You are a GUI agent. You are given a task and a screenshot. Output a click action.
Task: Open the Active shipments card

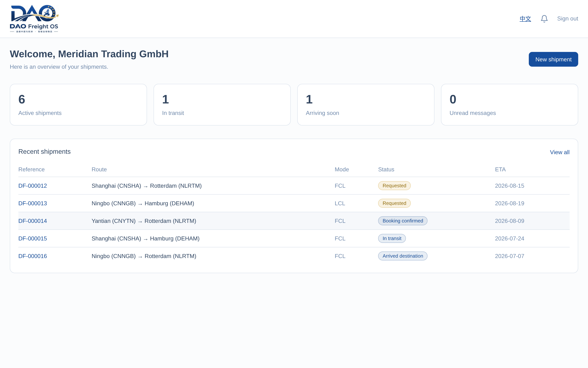pos(78,105)
